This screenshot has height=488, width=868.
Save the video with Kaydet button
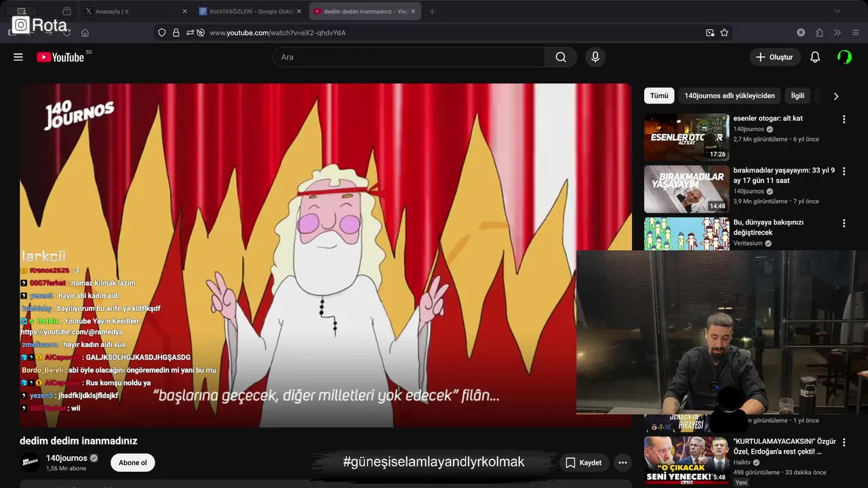tap(584, 463)
